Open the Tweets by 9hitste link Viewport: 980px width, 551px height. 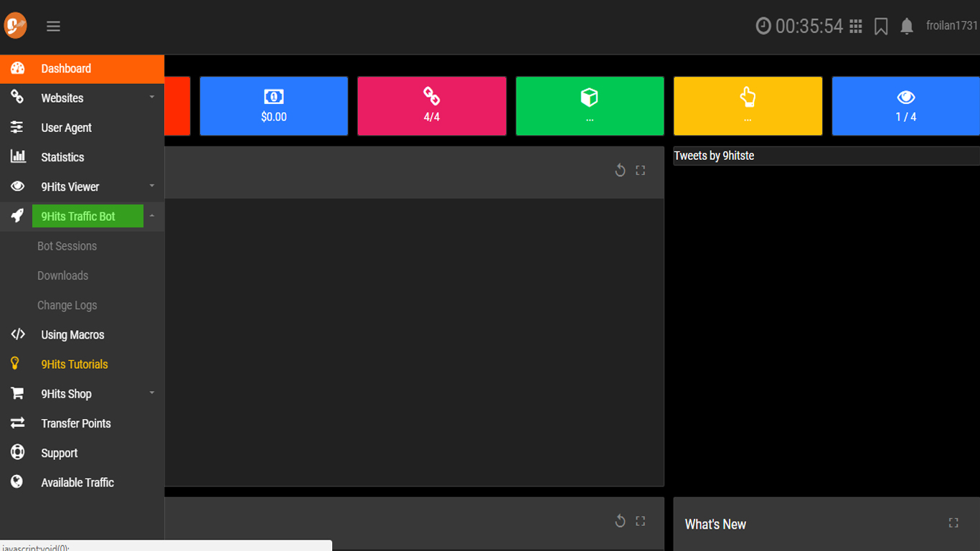[x=714, y=156]
